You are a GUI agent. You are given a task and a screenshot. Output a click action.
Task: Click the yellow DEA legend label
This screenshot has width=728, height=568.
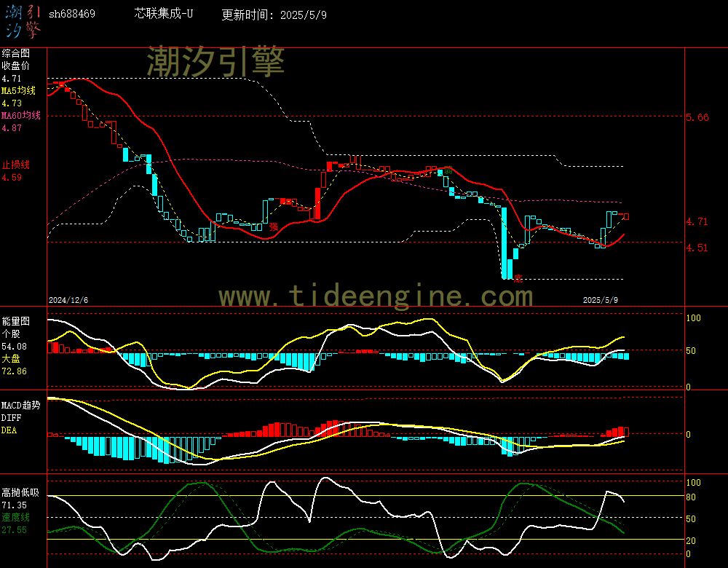click(9, 430)
